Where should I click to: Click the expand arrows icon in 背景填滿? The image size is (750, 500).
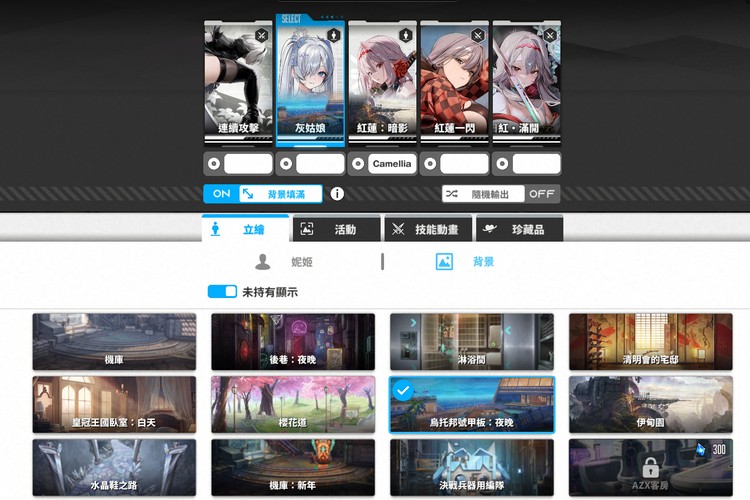248,194
